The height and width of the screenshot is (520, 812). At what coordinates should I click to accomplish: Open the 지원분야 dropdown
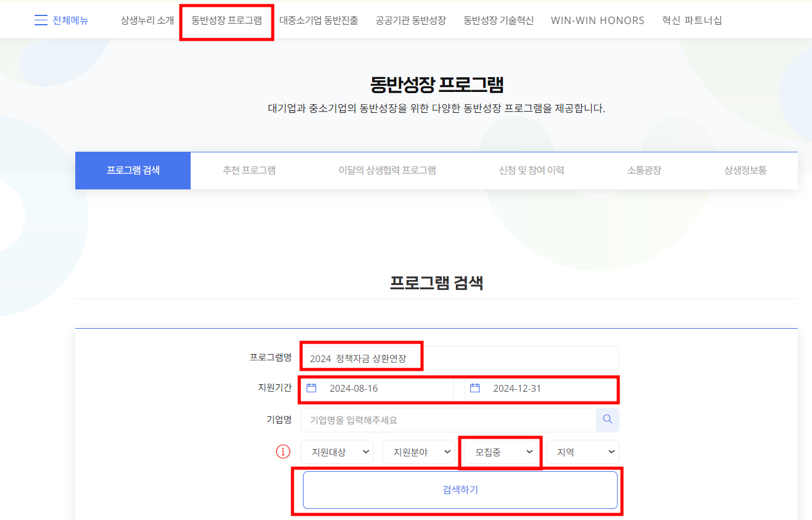coord(420,452)
